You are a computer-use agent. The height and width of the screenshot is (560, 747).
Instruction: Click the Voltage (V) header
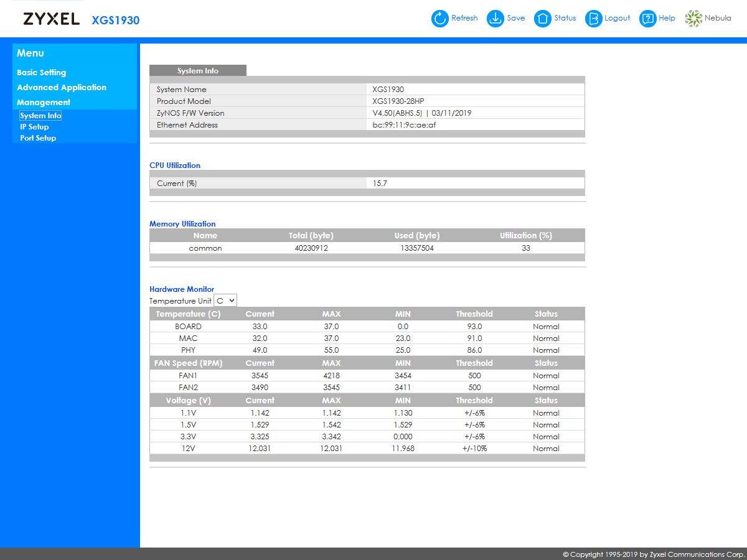188,401
